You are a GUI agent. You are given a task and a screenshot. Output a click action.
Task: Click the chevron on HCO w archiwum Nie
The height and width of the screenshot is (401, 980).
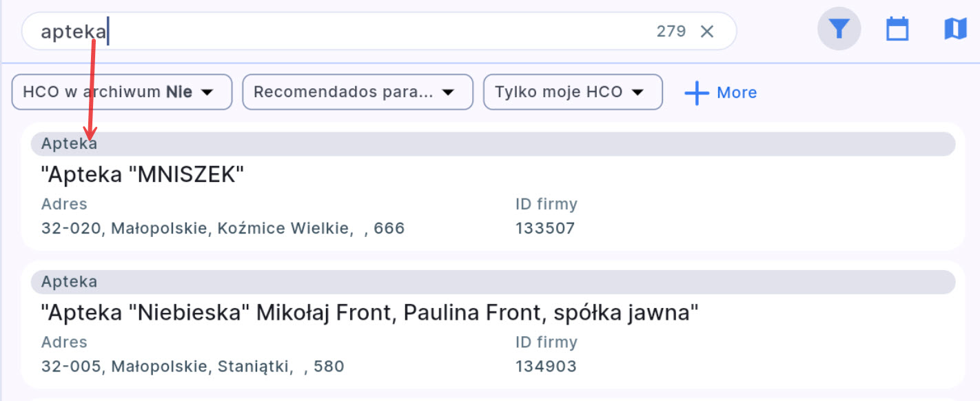(x=207, y=92)
